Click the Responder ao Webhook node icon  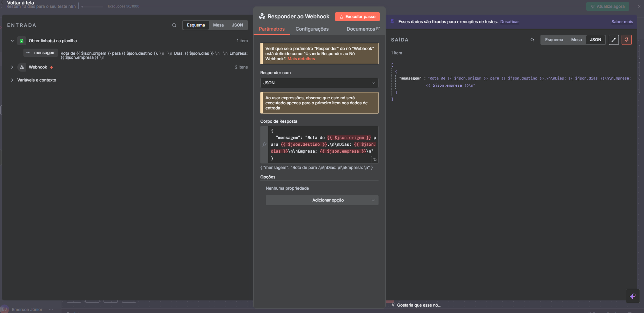[262, 16]
